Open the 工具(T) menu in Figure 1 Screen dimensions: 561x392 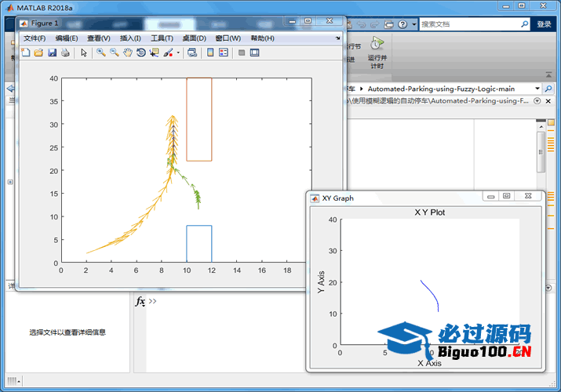(x=162, y=38)
